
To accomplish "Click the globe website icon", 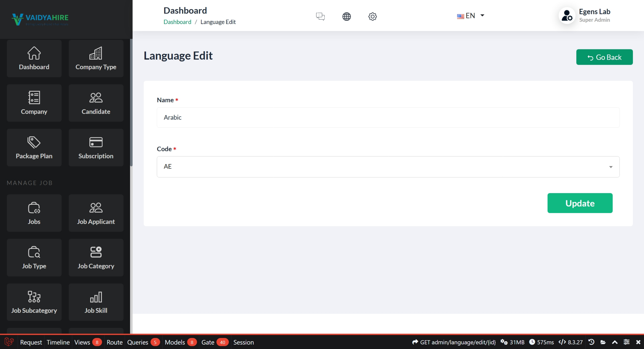I will [x=346, y=16].
